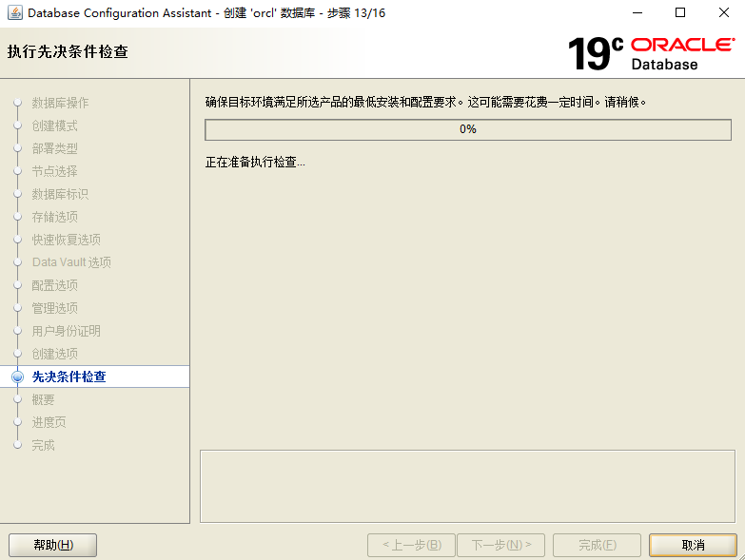Maximize the Database Configuration Assistant window
This screenshot has width=745, height=560.
[x=679, y=13]
